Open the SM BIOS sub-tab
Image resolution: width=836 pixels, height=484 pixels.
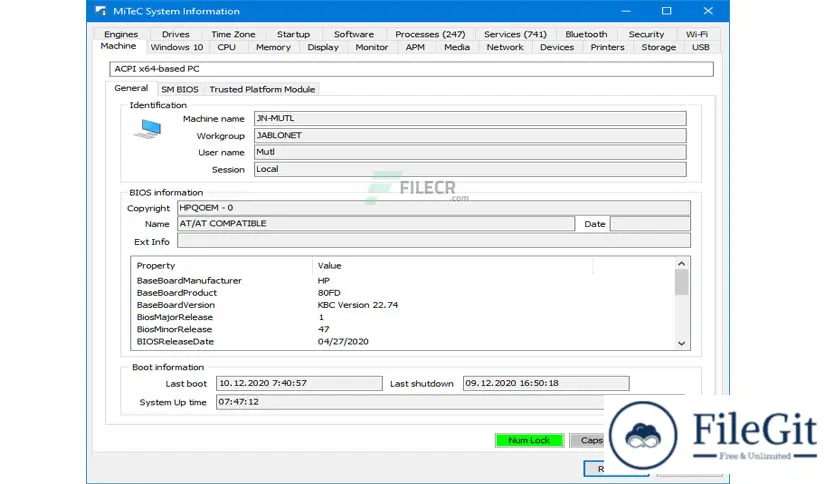tap(180, 90)
